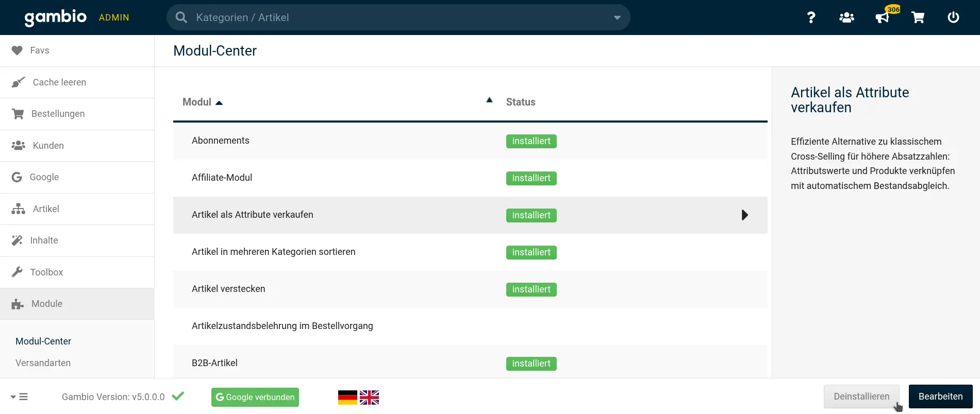Click the power logout icon

pos(953,18)
